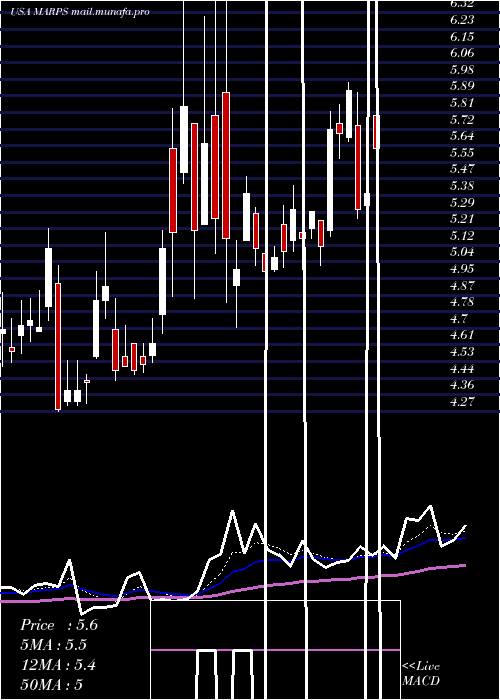Select the 4.27 price axis label
The height and width of the screenshot is (700, 500).
(462, 402)
